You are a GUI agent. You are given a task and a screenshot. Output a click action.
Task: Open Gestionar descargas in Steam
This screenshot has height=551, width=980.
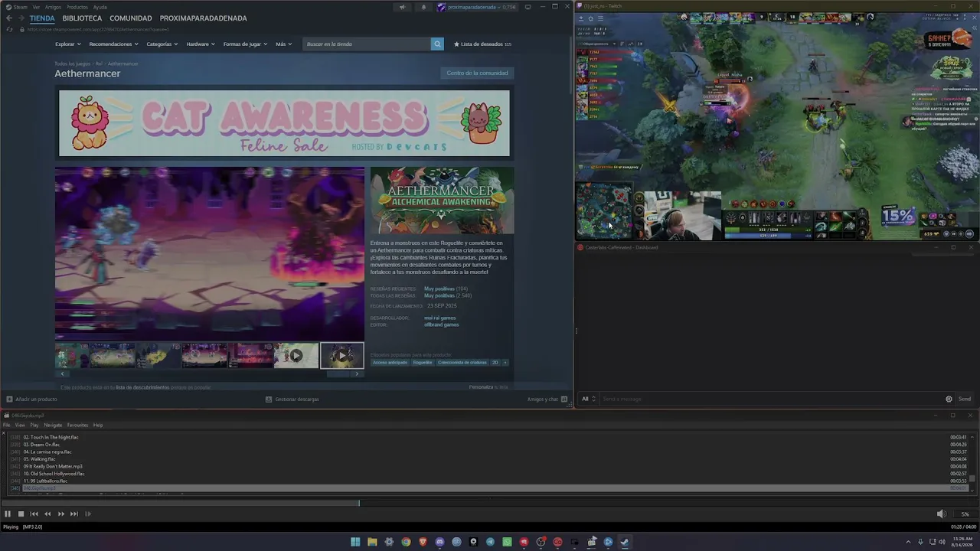pos(292,399)
